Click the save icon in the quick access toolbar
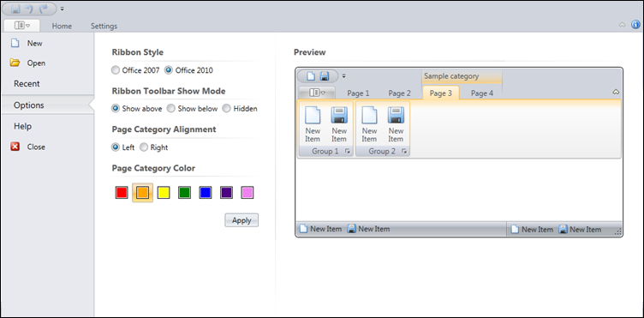The image size is (644, 318). click(x=15, y=9)
